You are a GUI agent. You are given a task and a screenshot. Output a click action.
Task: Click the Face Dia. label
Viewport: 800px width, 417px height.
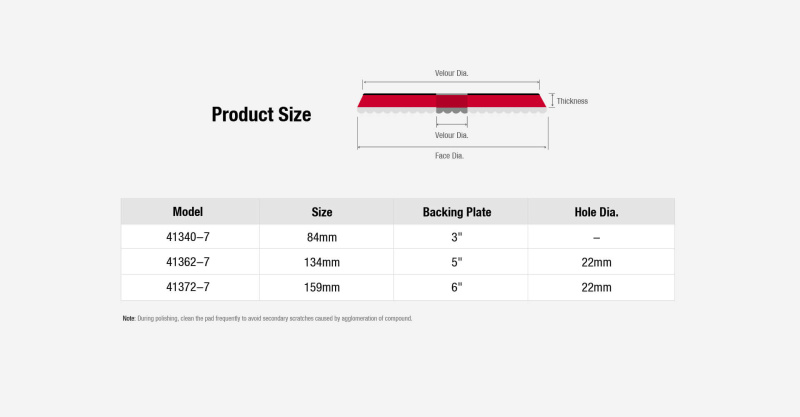tap(449, 156)
